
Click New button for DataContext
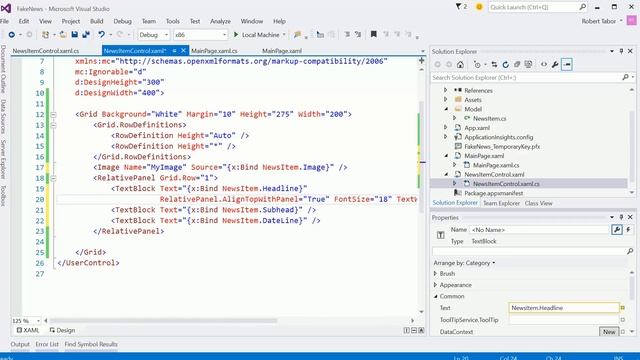pos(609,332)
